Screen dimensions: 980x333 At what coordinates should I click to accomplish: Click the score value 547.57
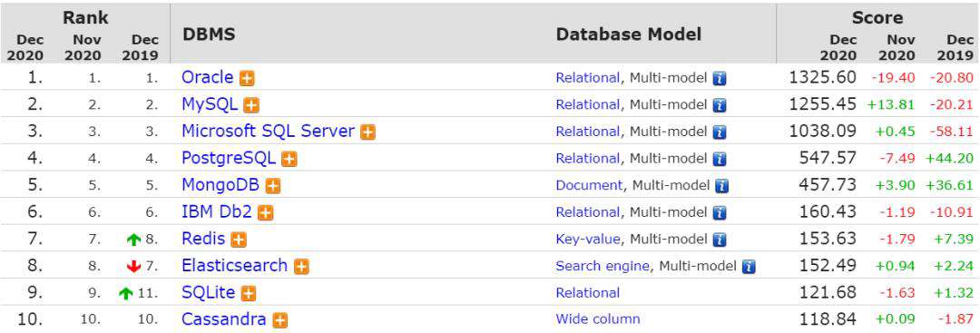coord(828,159)
